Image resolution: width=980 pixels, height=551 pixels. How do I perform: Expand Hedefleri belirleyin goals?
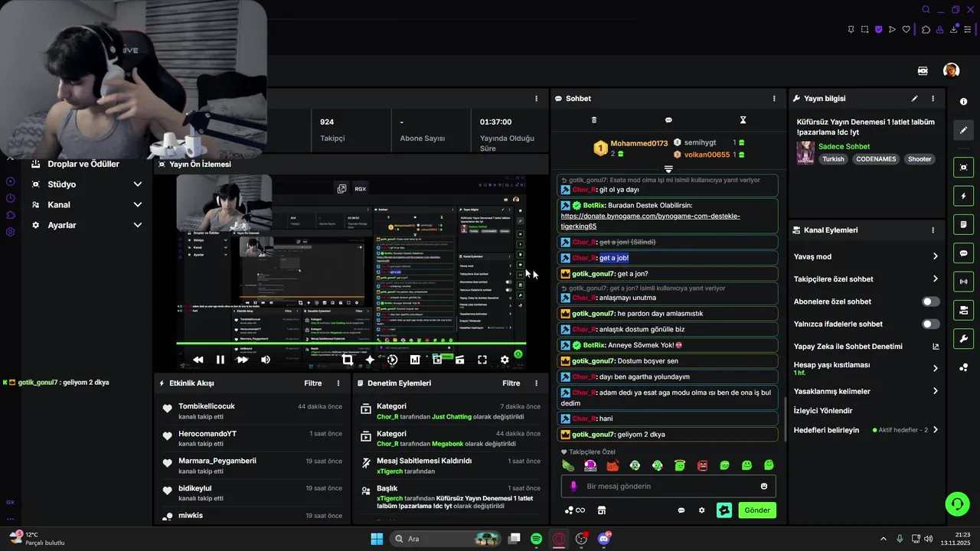coord(936,430)
